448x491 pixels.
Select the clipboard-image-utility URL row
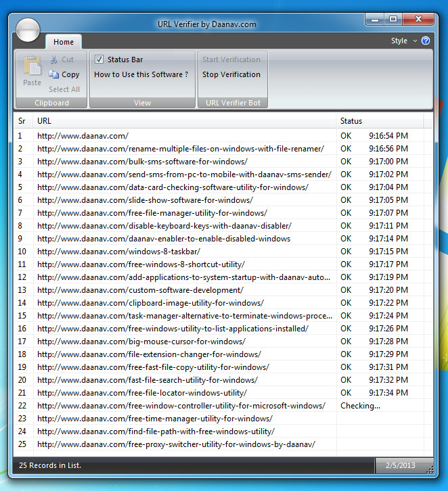[223, 303]
